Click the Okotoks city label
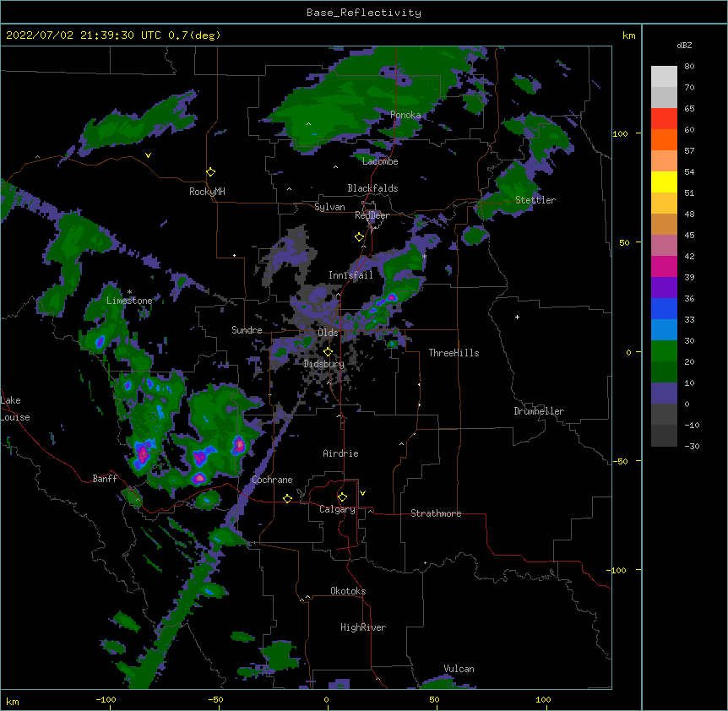 (x=348, y=591)
